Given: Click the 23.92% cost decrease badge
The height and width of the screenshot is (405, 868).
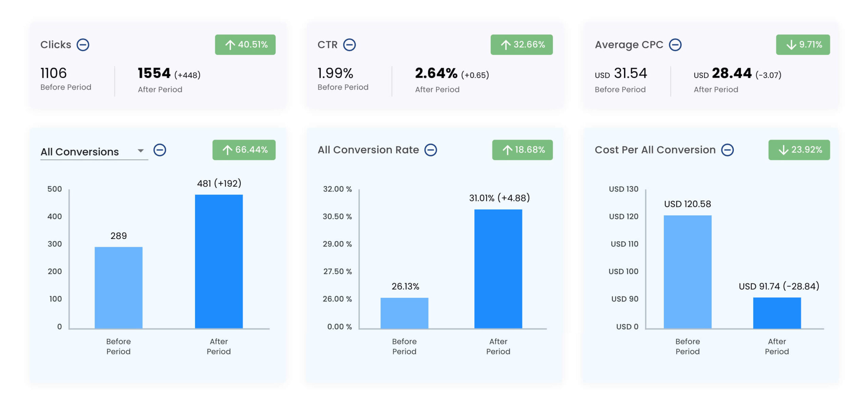Looking at the screenshot, I should tap(799, 150).
